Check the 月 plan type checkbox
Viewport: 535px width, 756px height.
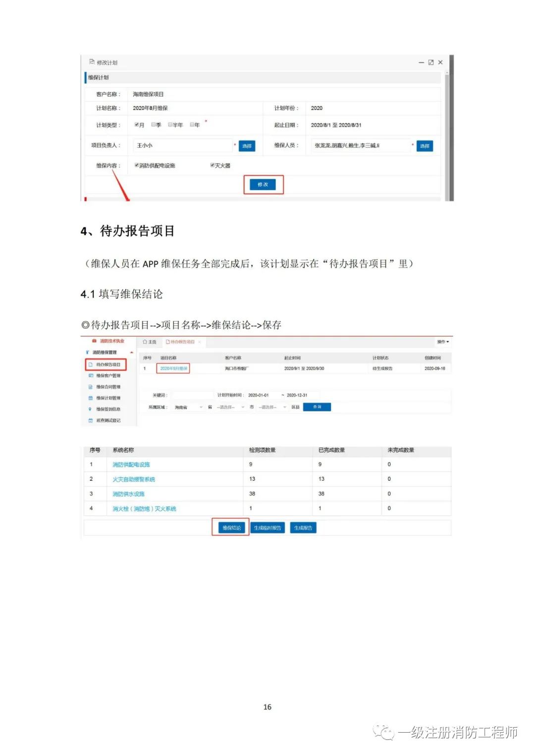137,125
